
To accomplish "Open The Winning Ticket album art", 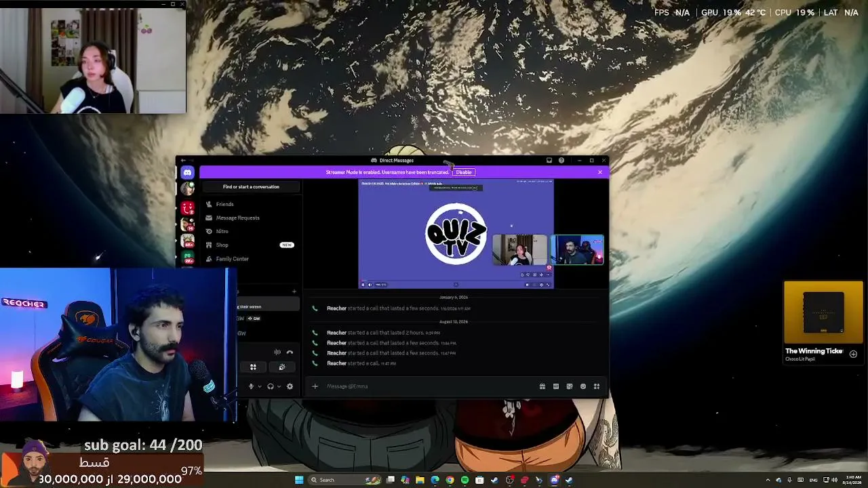I will (x=823, y=312).
